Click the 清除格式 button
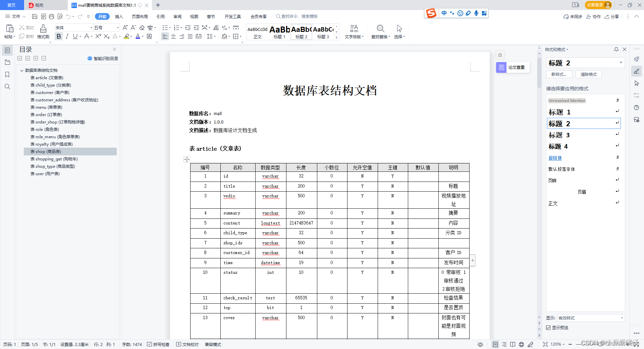This screenshot has width=644, height=349. pos(589,74)
